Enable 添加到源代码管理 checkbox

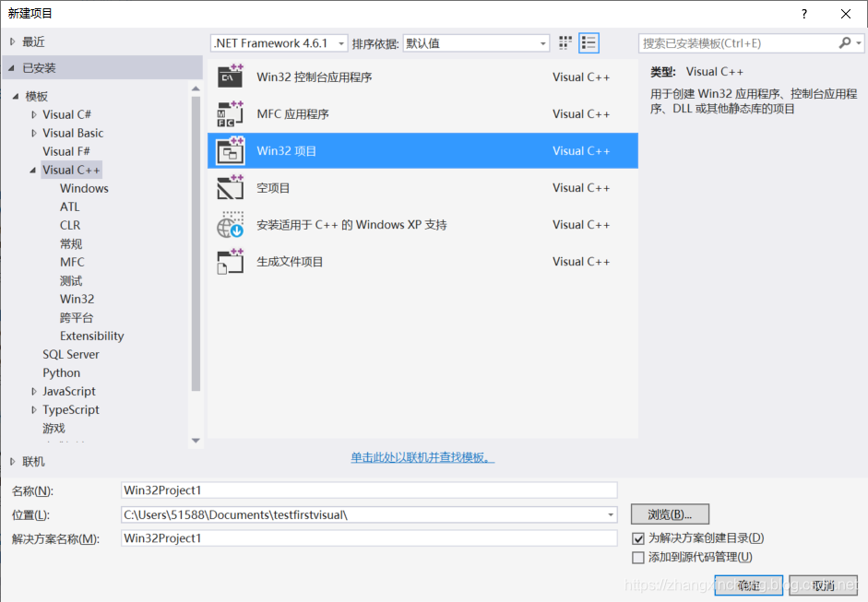pos(638,557)
